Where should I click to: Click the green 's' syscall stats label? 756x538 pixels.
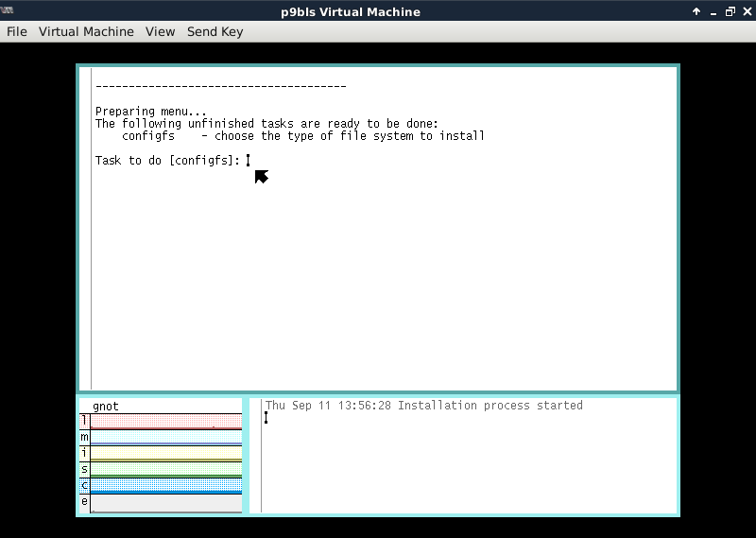(84, 469)
